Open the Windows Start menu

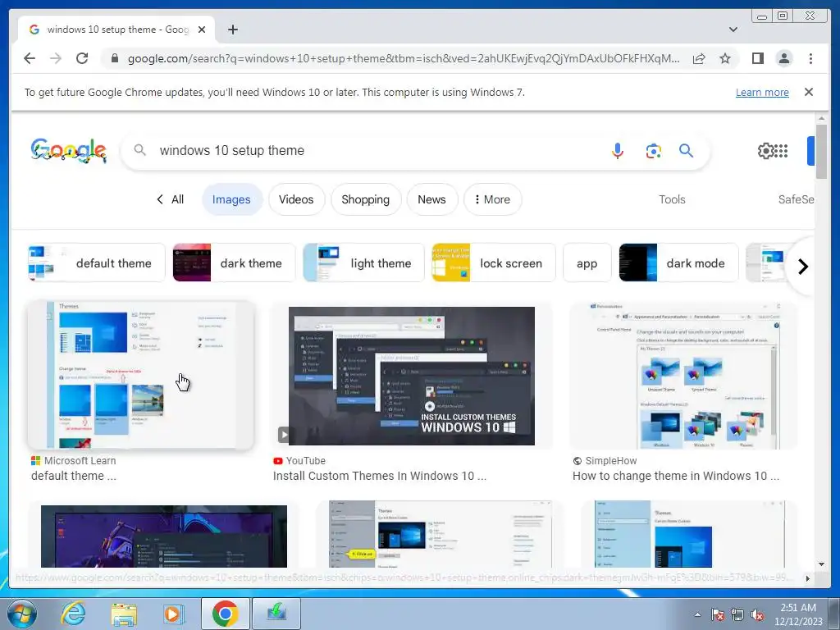click(x=21, y=614)
